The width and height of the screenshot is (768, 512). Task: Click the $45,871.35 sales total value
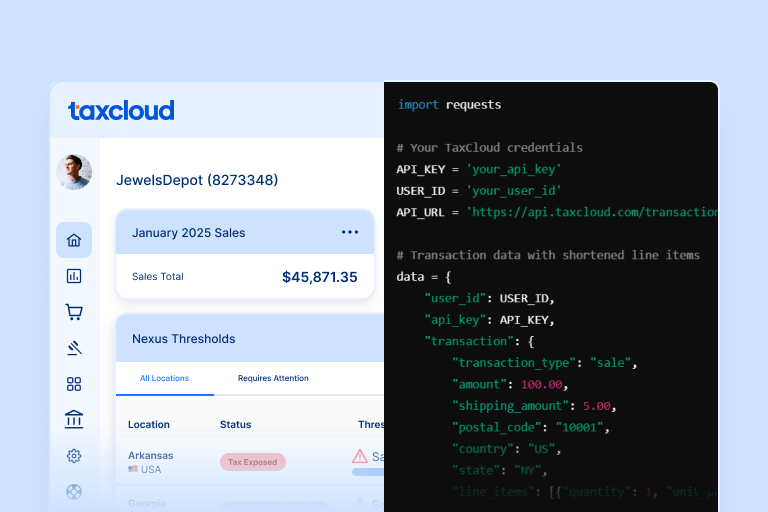coord(320,277)
